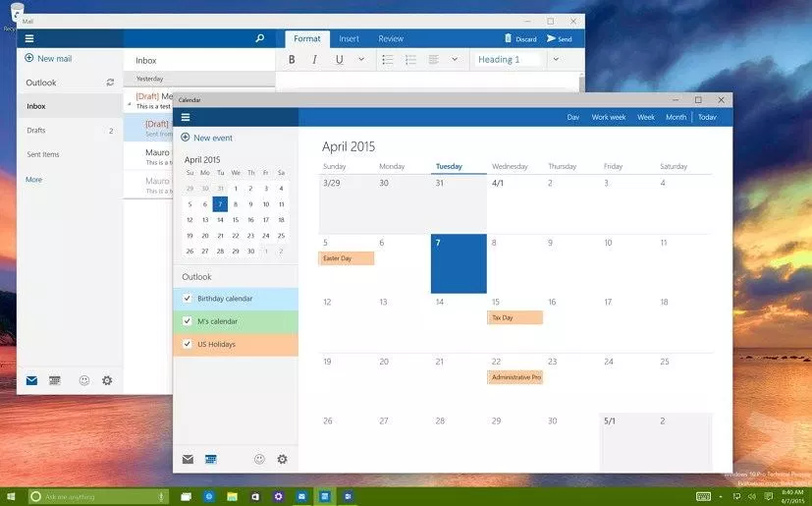Send the email message

(560, 39)
